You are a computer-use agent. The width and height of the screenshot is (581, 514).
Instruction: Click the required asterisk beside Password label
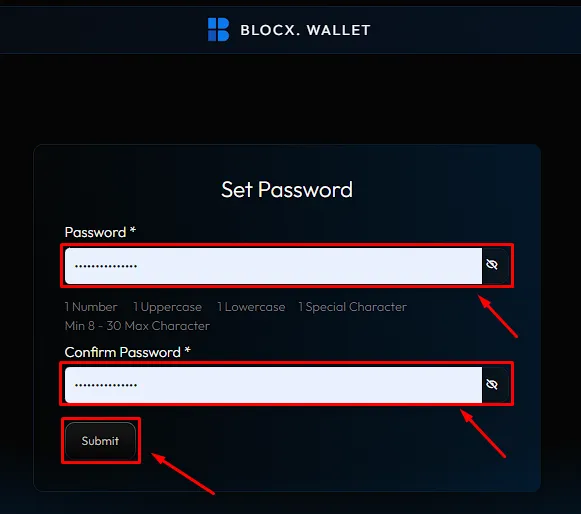133,230
